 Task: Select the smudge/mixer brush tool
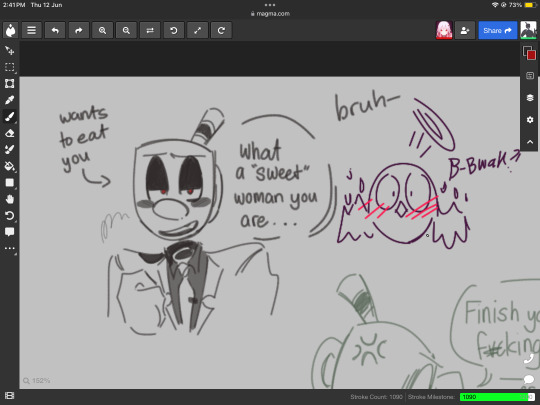click(10, 149)
